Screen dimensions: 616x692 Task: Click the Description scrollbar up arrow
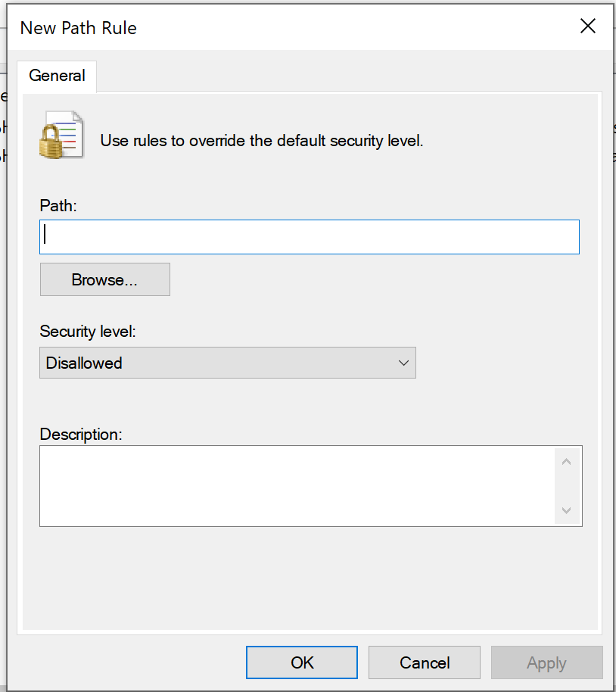(x=567, y=462)
